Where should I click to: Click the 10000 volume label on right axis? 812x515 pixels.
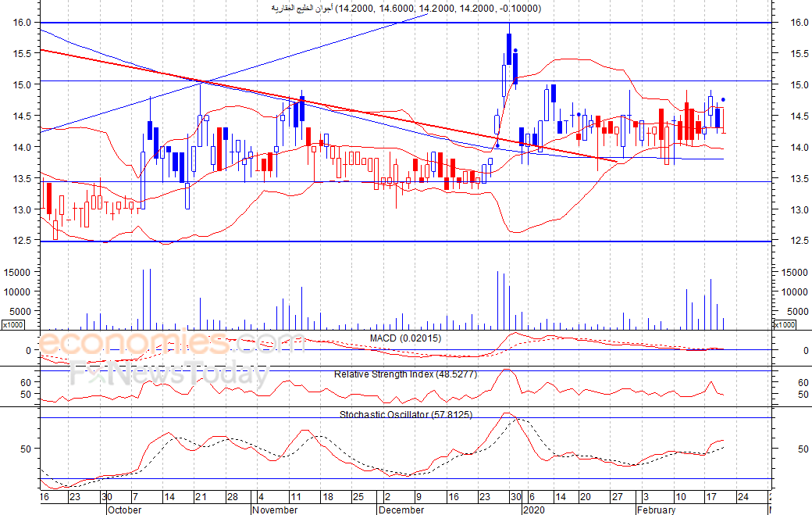pos(794,292)
